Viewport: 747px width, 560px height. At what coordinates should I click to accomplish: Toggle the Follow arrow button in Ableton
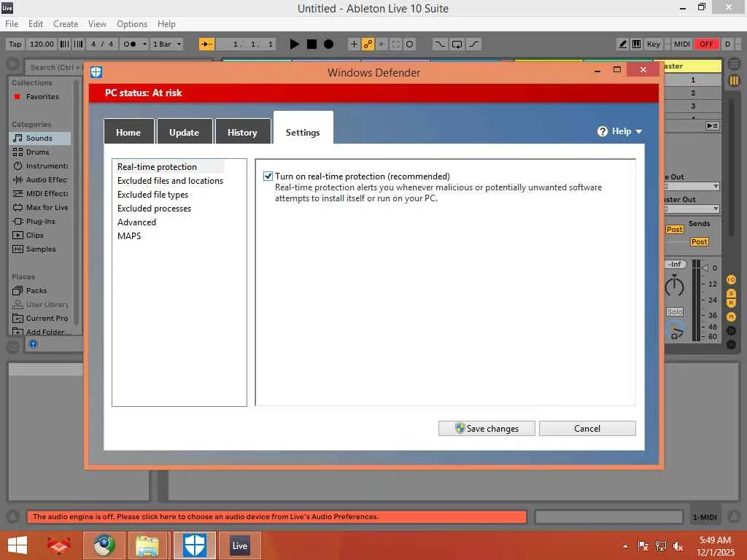[x=206, y=44]
